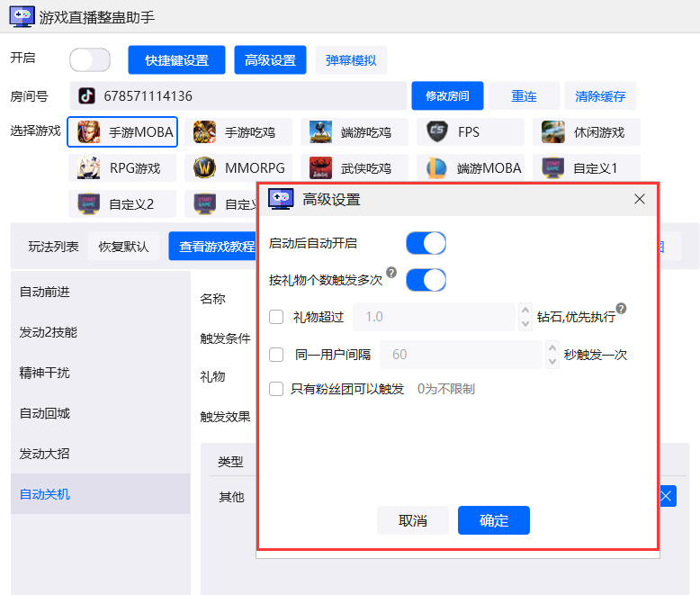Screen dimensions: 700x595
Task: Select 自动前进 in the play list
Action: coord(101,292)
